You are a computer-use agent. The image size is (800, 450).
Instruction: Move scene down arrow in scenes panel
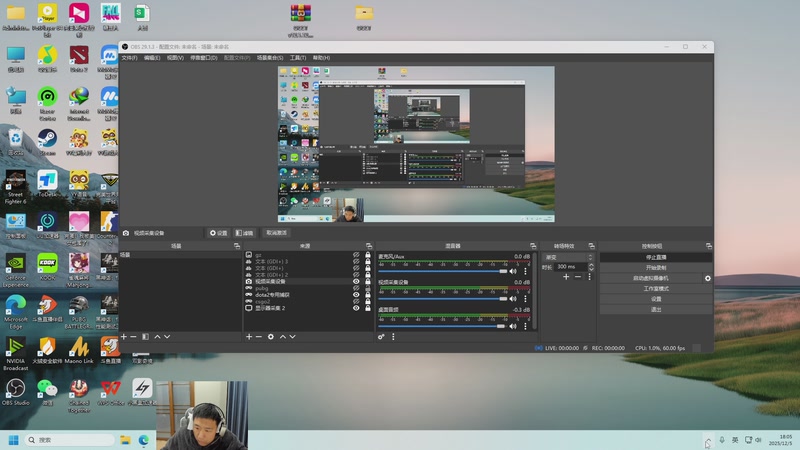(167, 337)
